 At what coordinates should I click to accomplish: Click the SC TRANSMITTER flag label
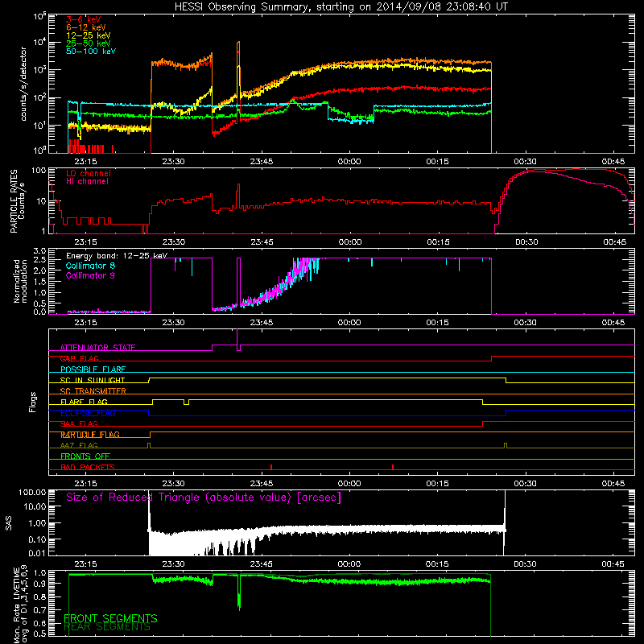pyautogui.click(x=93, y=391)
